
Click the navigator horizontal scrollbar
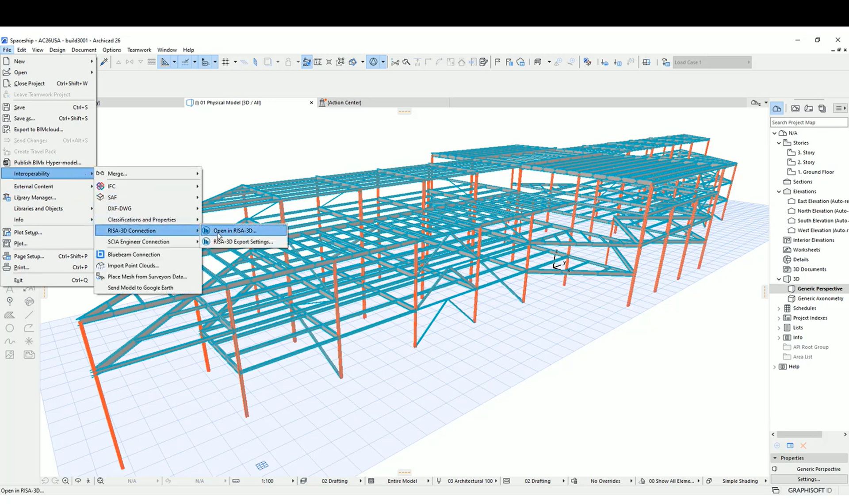pos(799,435)
